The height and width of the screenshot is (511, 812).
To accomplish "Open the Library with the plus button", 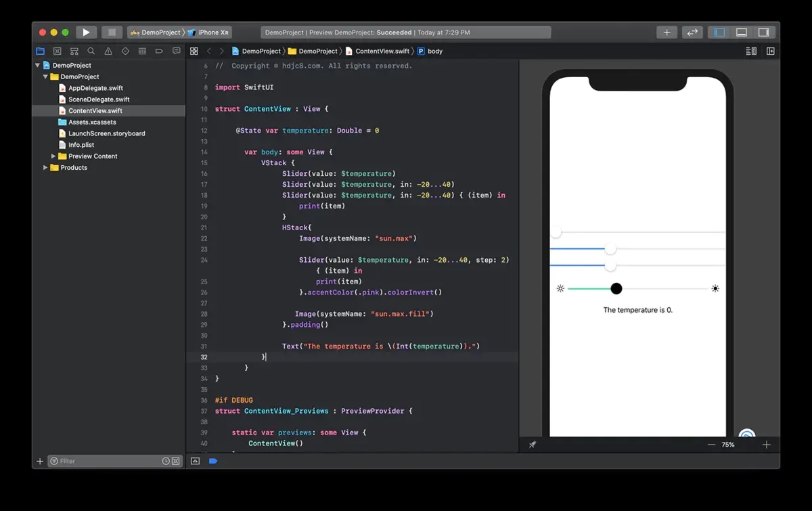I will click(667, 32).
